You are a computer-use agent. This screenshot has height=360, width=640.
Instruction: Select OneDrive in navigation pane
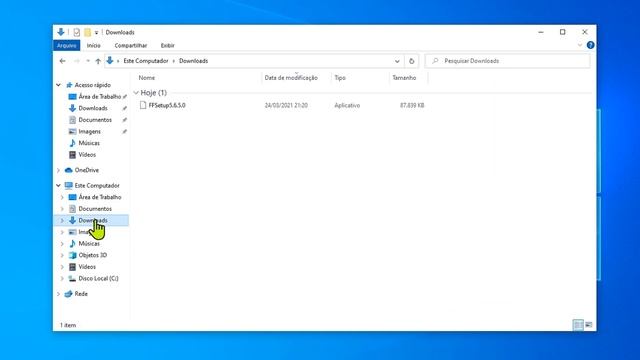(x=87, y=170)
